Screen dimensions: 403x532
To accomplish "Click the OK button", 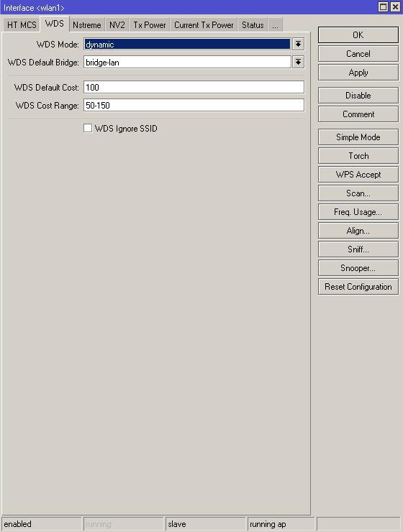I will coord(358,35).
